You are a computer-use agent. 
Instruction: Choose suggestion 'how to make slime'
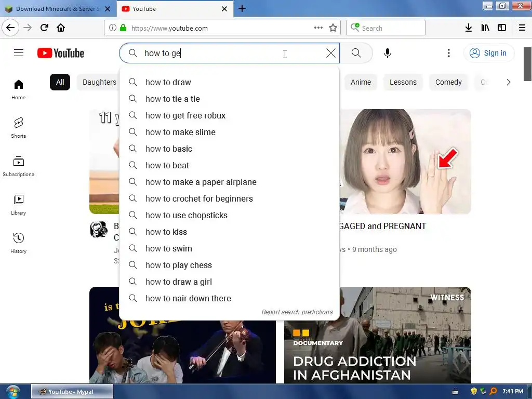click(229, 132)
